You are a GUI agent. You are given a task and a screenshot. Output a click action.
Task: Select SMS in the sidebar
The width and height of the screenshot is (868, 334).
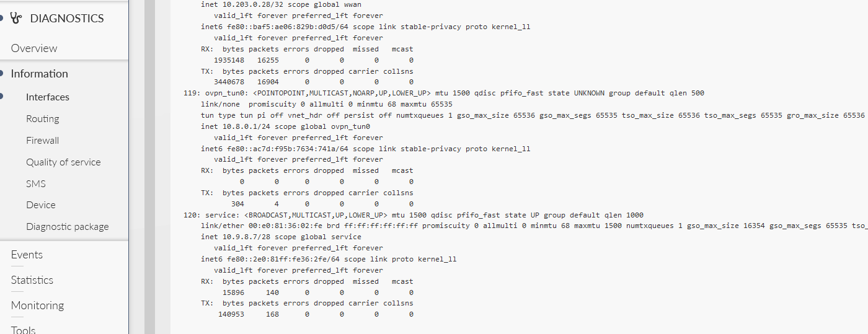pos(36,184)
